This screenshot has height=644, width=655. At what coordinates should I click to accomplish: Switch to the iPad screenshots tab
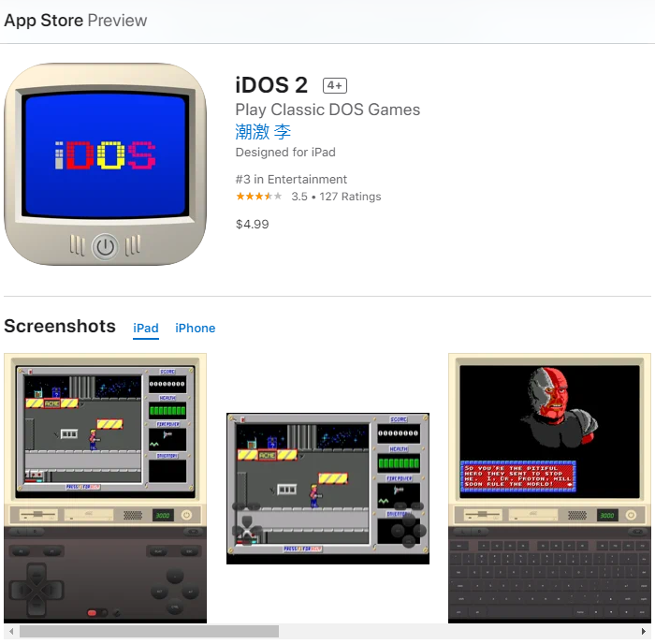146,329
